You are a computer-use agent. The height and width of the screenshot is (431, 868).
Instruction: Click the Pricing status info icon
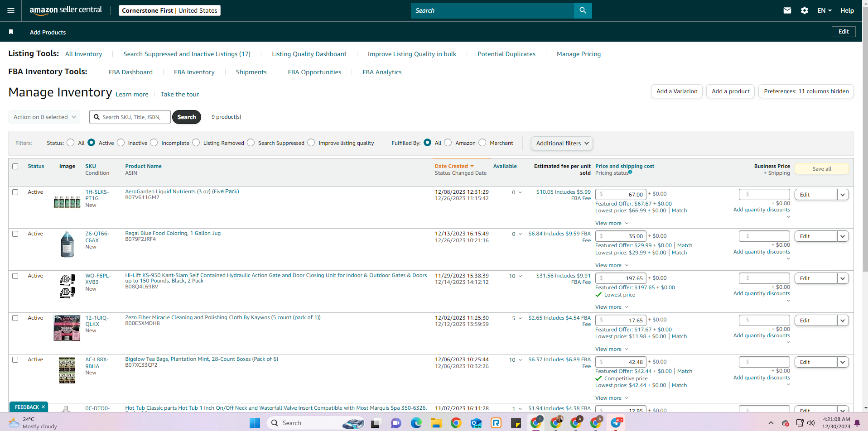(630, 172)
